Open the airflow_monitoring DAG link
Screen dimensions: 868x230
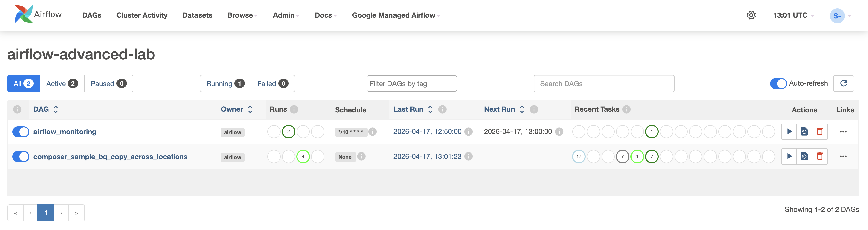65,132
